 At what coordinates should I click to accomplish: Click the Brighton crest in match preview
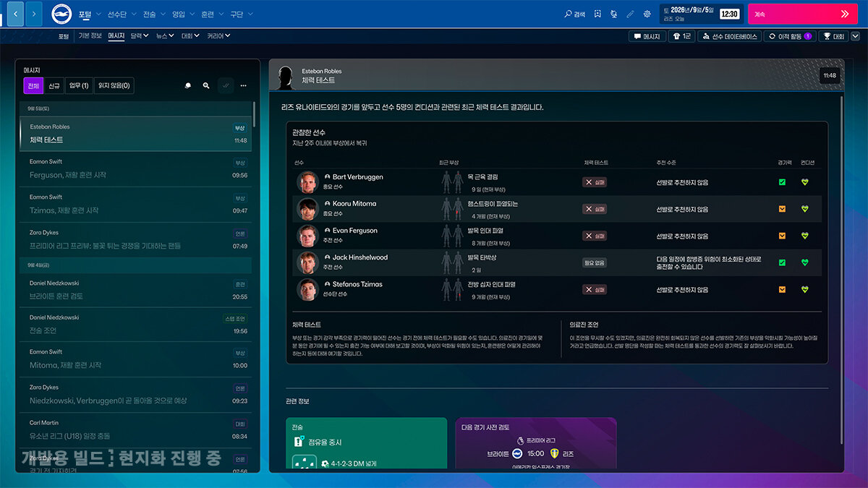coord(517,453)
